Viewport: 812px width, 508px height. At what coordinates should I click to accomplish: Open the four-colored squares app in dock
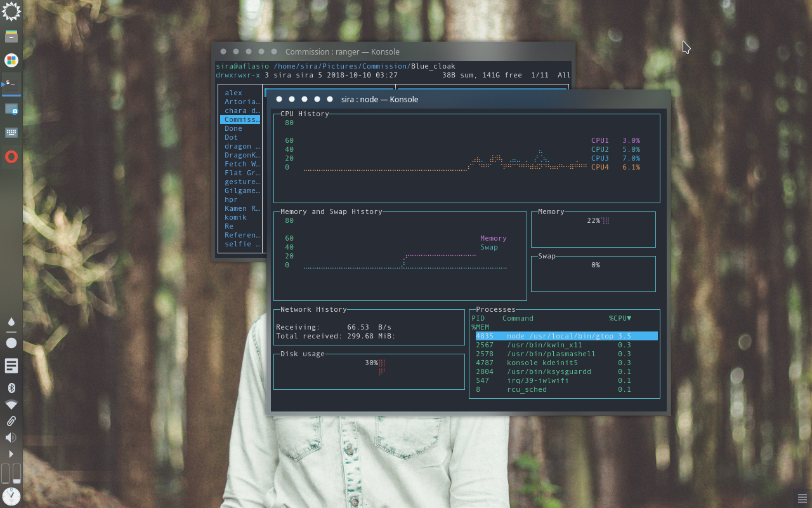pos(11,60)
